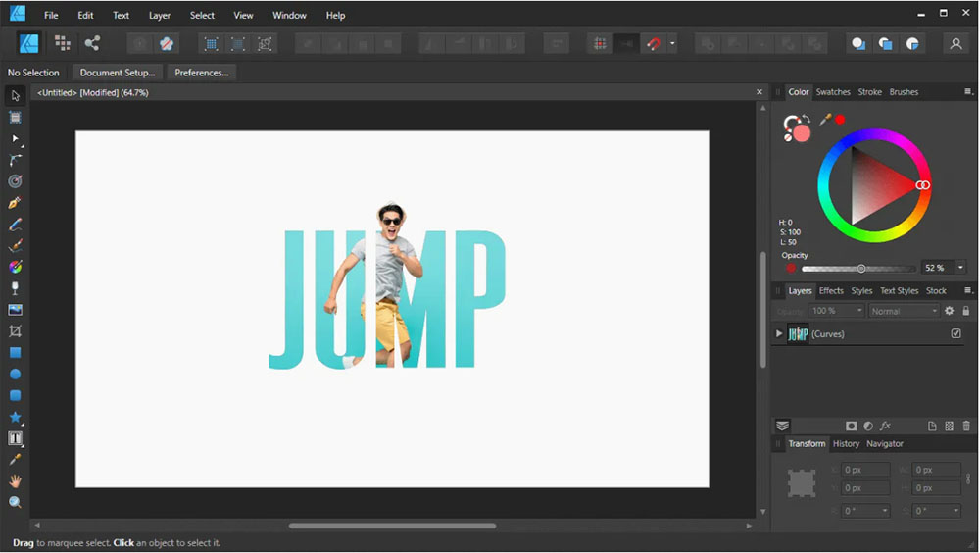Pick the Hand view tool
Image resolution: width=980 pixels, height=553 pixels.
pos(15,481)
